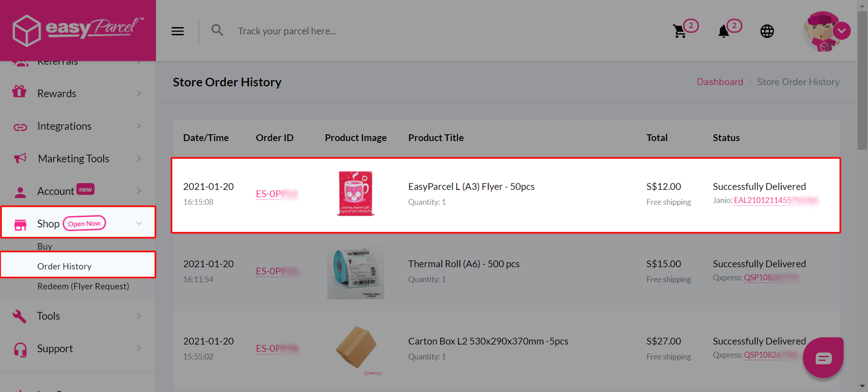Image resolution: width=868 pixels, height=392 pixels.
Task: Open the shopping cart icon
Action: [x=680, y=31]
